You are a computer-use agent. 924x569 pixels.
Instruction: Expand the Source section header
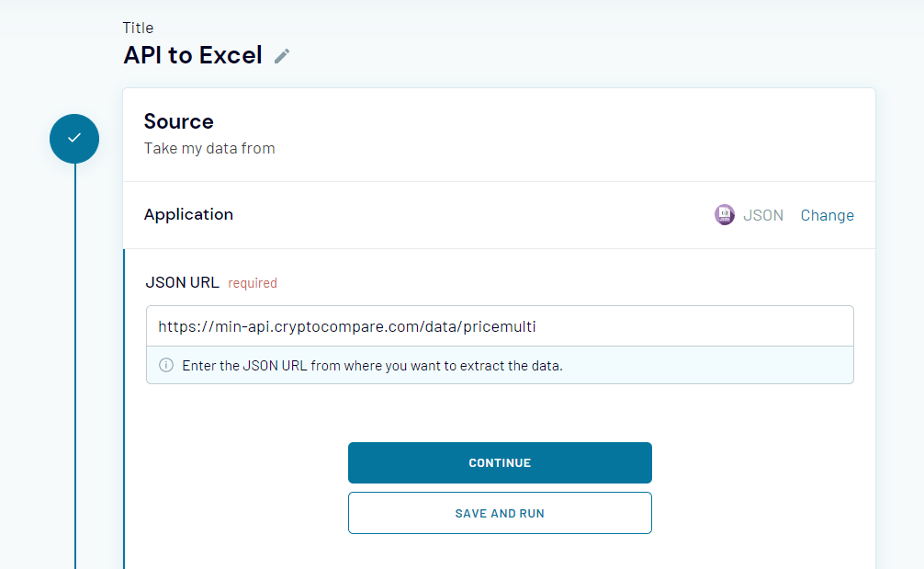tap(178, 120)
